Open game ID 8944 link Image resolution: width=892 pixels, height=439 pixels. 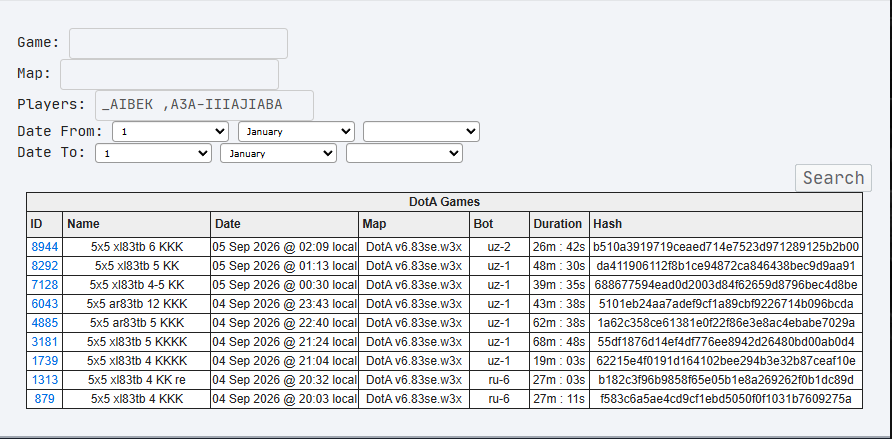44,247
